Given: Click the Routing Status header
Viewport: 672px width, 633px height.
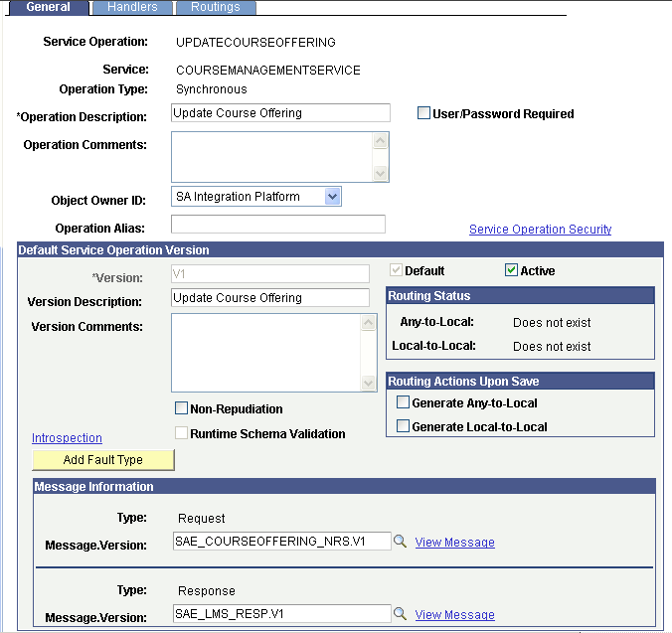Looking at the screenshot, I should click(x=520, y=296).
